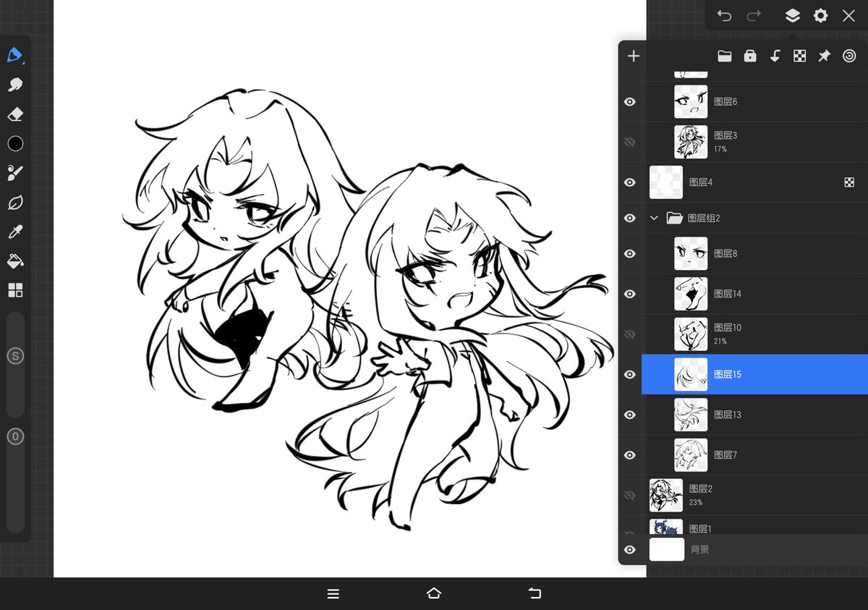Screen dimensions: 868x610
Task: Redo the last undone action
Action: click(754, 15)
